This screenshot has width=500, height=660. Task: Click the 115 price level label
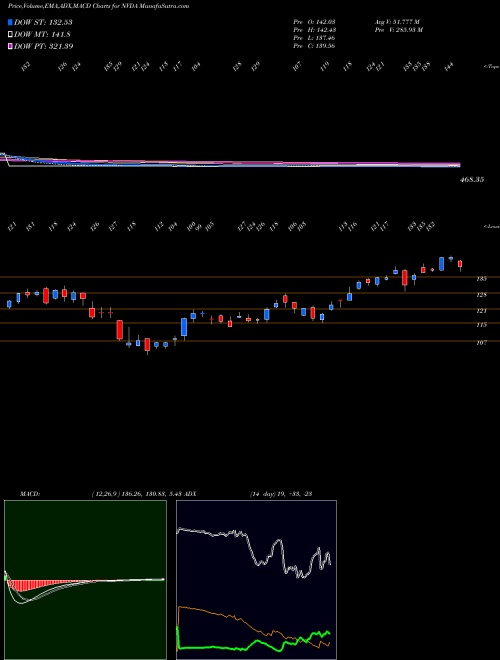pos(481,325)
